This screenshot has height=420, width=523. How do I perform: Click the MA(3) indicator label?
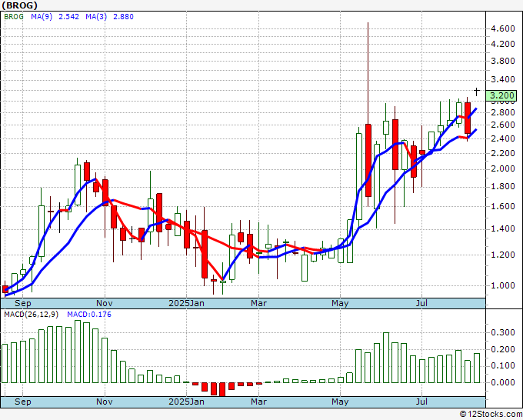click(96, 17)
